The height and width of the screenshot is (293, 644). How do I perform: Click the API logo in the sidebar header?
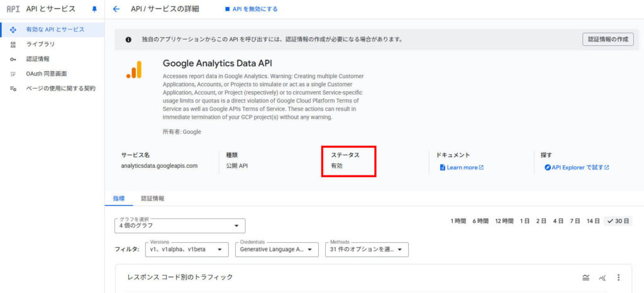(13, 9)
